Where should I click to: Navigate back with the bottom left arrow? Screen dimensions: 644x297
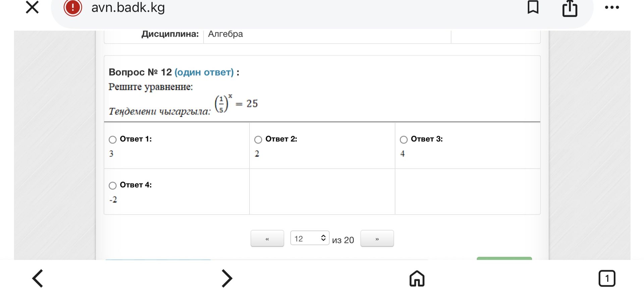click(x=38, y=278)
